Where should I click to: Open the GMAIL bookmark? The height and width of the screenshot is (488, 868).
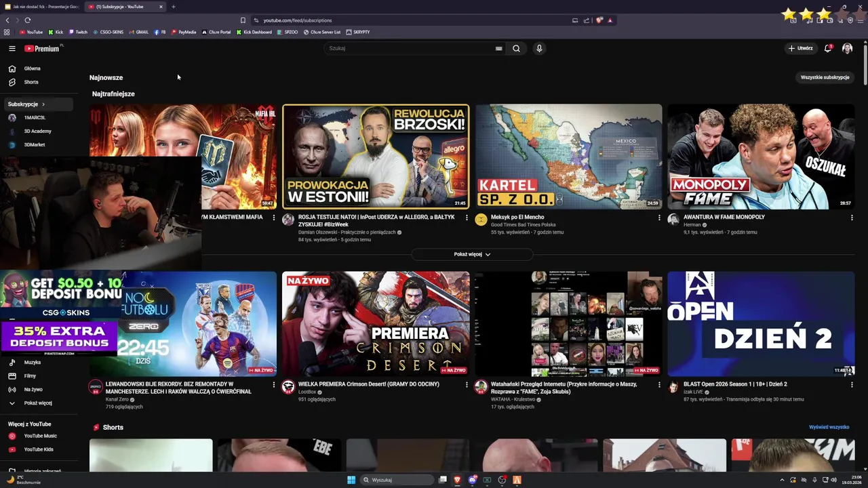138,32
